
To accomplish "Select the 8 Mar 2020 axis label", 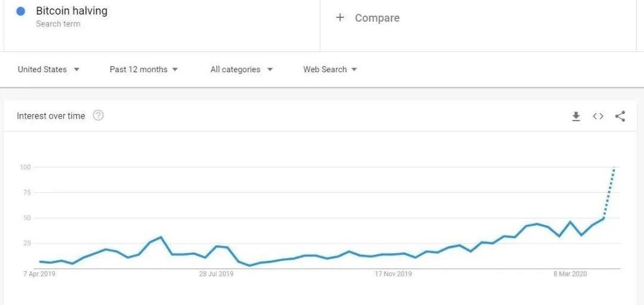I will [570, 274].
